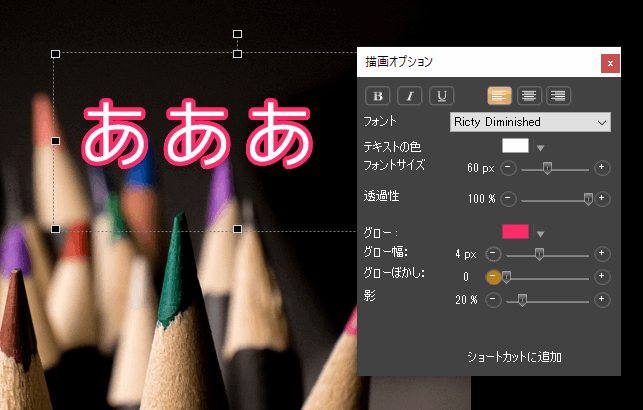Expand the text color dropdown arrow
The height and width of the screenshot is (410, 643).
[x=540, y=148]
